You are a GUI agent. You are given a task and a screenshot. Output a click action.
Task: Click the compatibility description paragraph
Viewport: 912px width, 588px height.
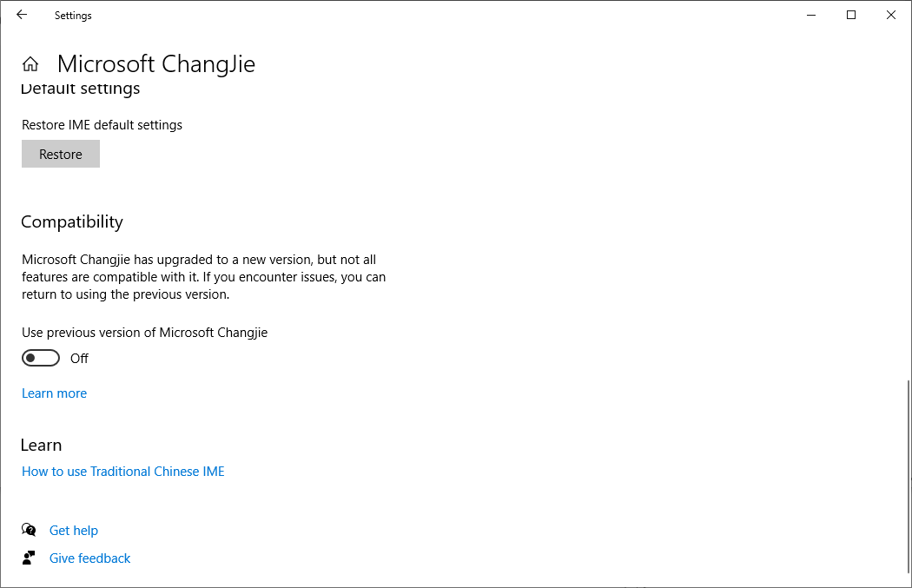203,277
